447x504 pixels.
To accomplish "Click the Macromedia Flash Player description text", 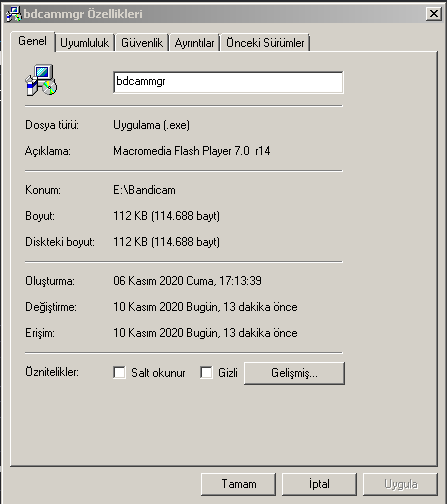I will click(x=192, y=151).
